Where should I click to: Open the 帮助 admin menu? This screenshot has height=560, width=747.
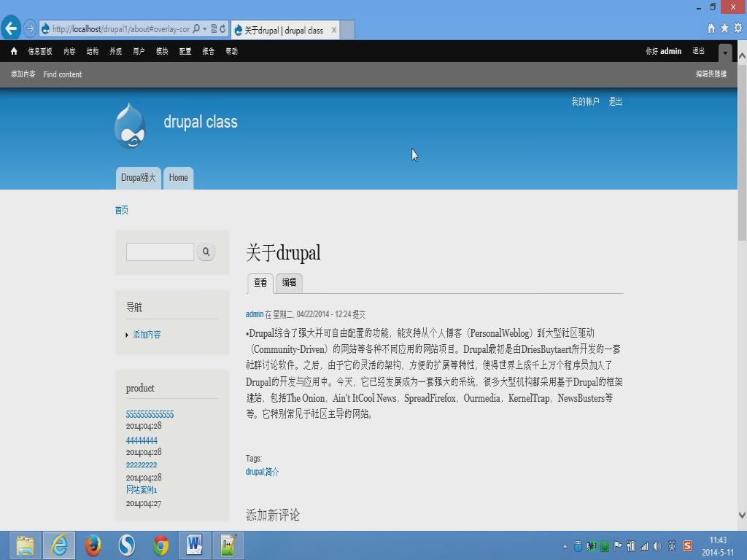click(231, 51)
